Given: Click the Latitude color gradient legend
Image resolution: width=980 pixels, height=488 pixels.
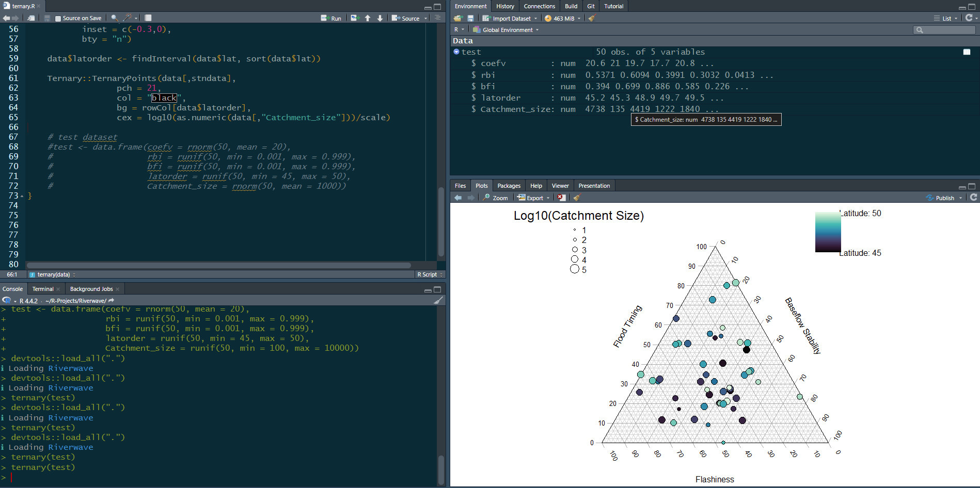Looking at the screenshot, I should pos(828,232).
